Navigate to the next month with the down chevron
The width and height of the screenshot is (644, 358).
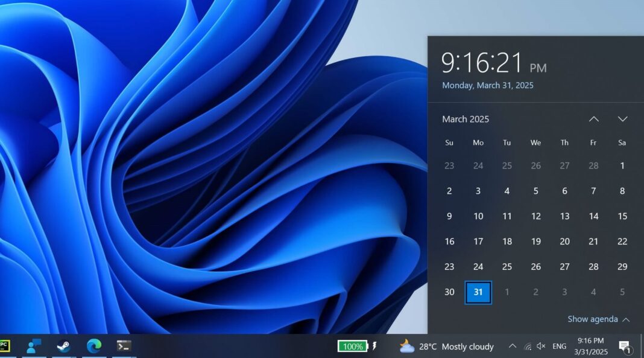pyautogui.click(x=622, y=119)
